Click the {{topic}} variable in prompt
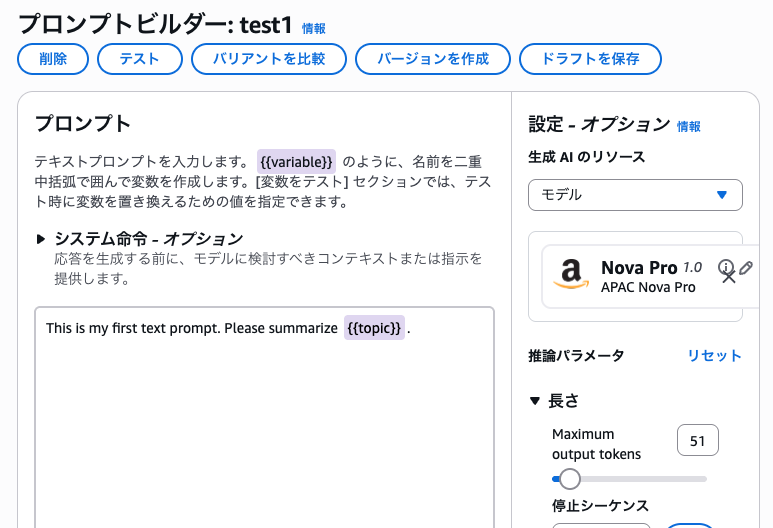The width and height of the screenshot is (773, 528). [x=374, y=328]
